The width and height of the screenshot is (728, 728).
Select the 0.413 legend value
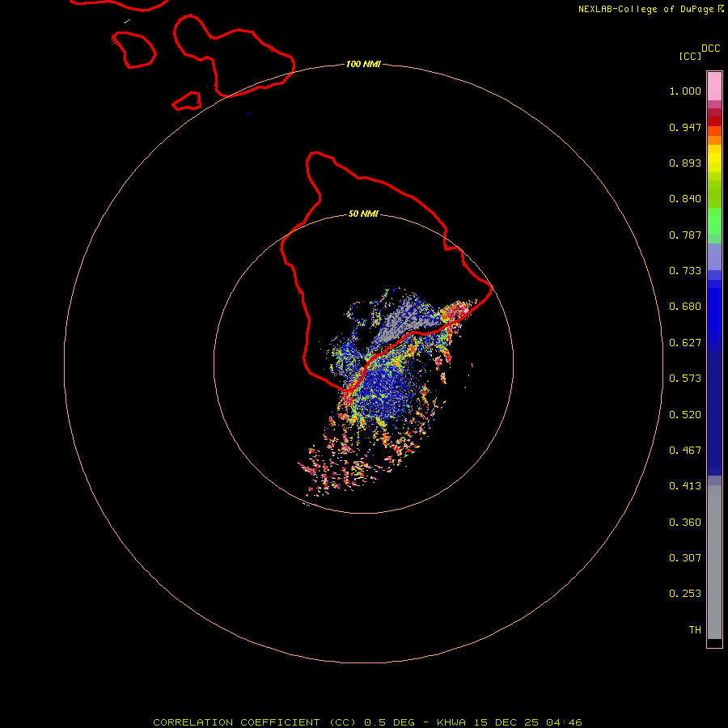(685, 486)
